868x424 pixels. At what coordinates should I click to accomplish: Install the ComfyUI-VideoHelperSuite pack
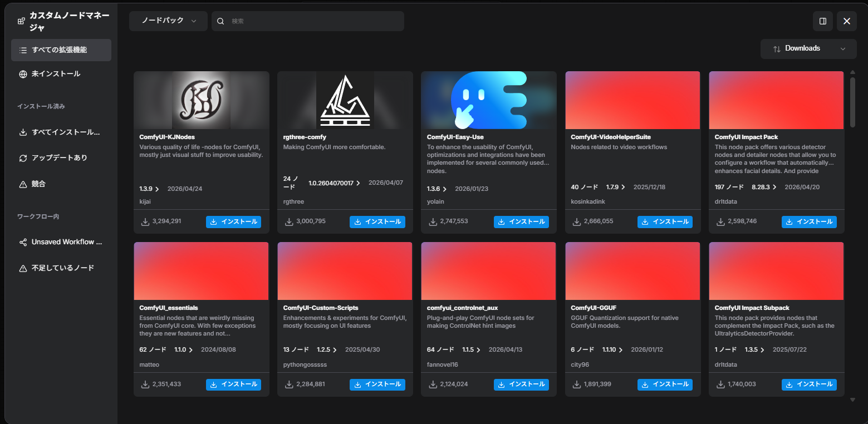[665, 221]
